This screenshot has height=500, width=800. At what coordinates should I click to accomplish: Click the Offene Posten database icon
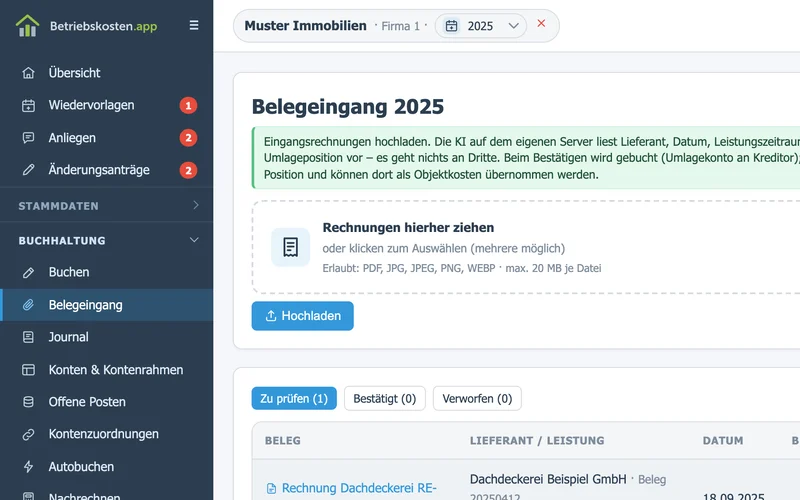point(29,402)
